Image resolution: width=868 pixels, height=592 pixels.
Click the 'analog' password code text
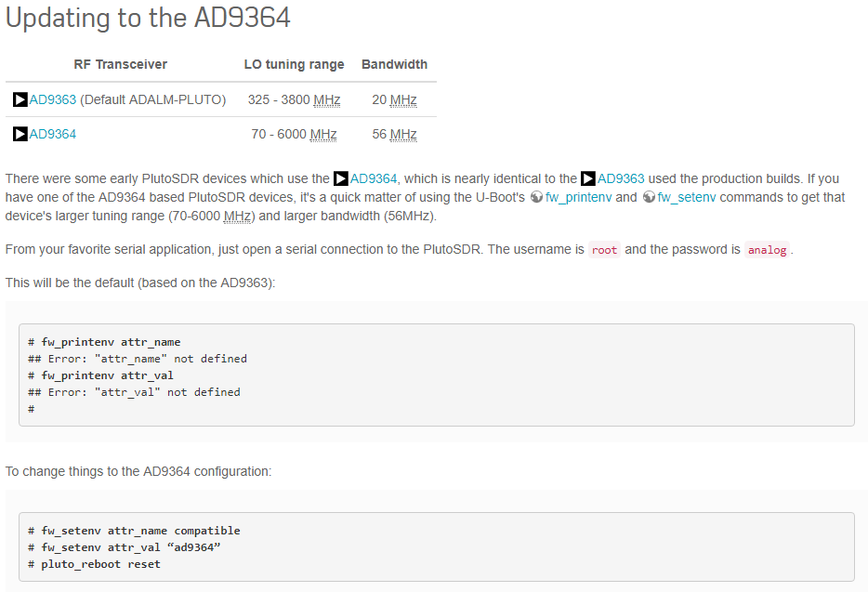point(767,250)
